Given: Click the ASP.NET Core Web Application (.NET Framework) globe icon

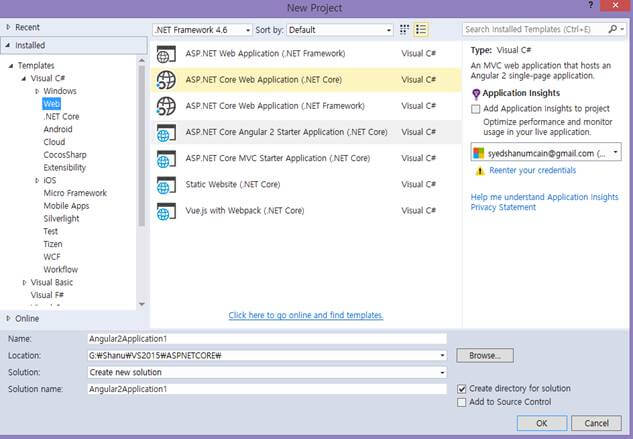Looking at the screenshot, I should pos(166,106).
